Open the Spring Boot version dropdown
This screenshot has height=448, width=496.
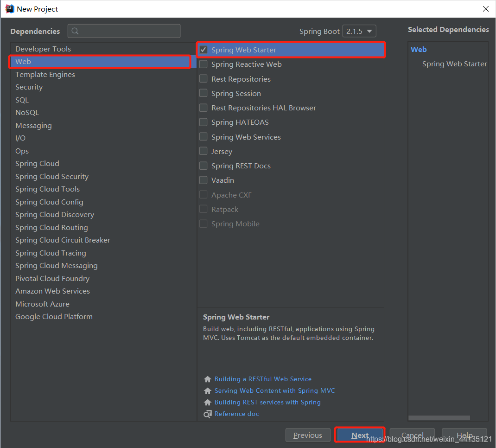[359, 32]
